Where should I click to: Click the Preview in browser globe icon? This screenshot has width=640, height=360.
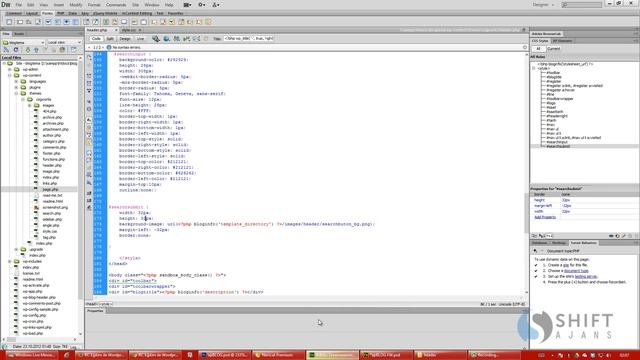(x=167, y=39)
